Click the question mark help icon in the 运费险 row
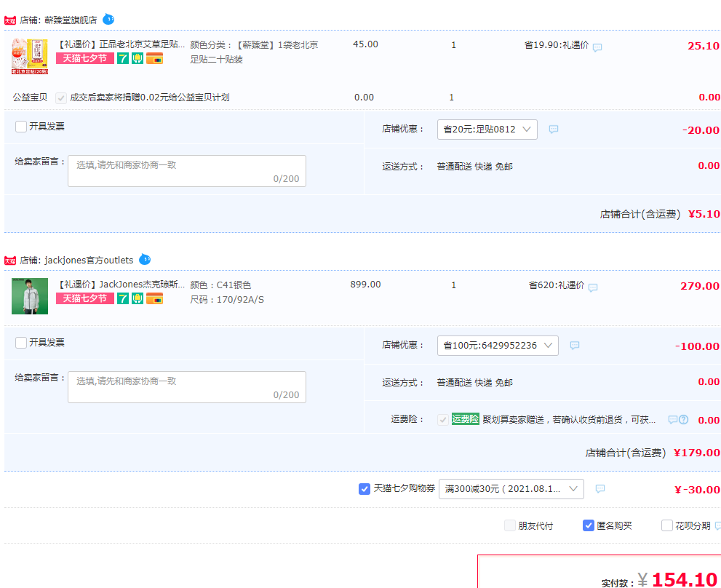This screenshot has height=588, width=721. click(684, 420)
